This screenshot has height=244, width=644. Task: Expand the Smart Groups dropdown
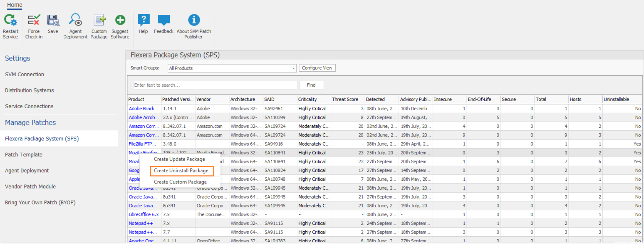(x=293, y=68)
